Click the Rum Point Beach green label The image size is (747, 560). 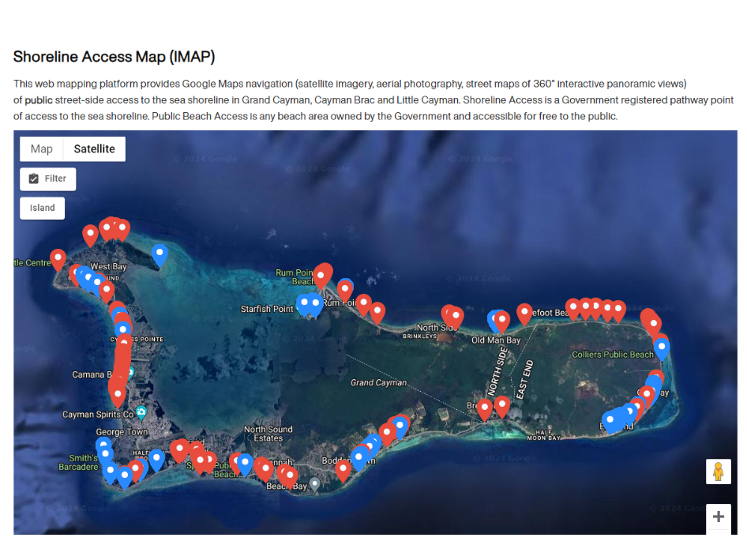click(x=295, y=277)
